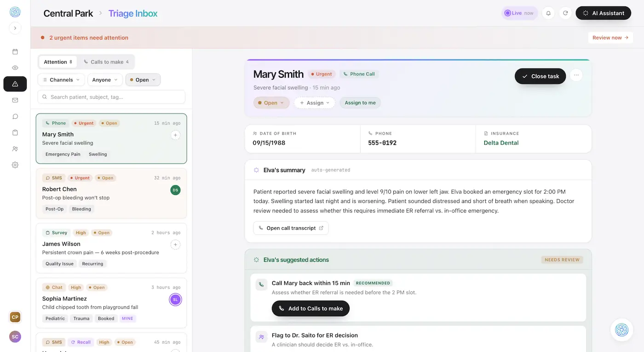Toggle the Live now indicator
The image size is (644, 352).
click(x=519, y=13)
